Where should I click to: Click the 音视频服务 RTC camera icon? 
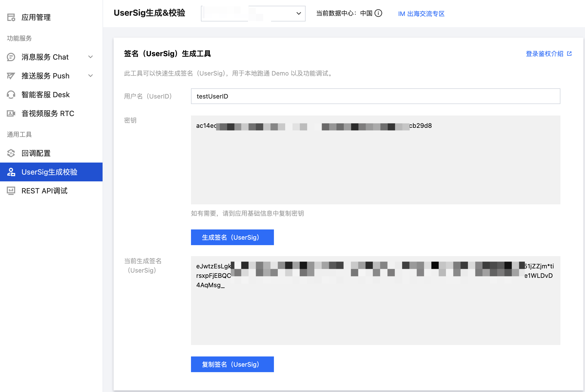pyautogui.click(x=11, y=113)
